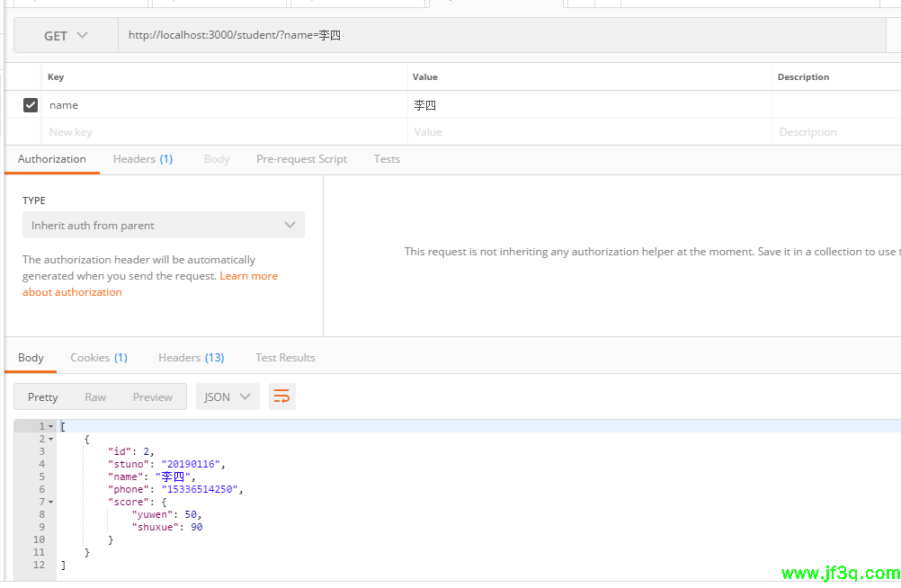Image resolution: width=901 pixels, height=588 pixels.
Task: Switch response view to Preview
Action: 152,396
